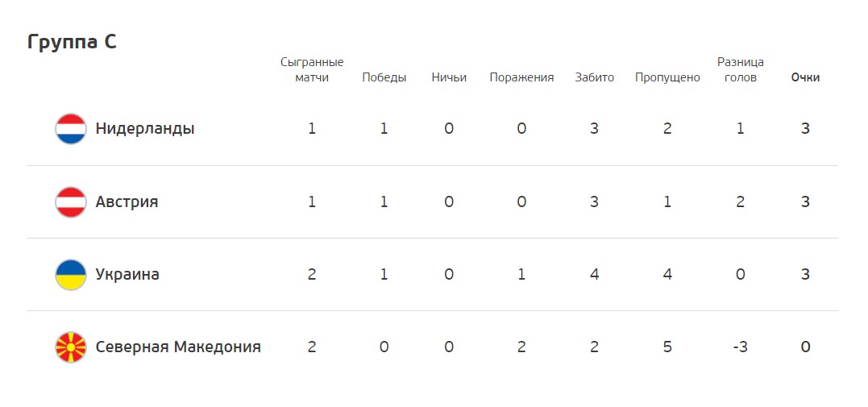Click the North Macedonia flag icon
868x407 pixels.
tap(71, 347)
